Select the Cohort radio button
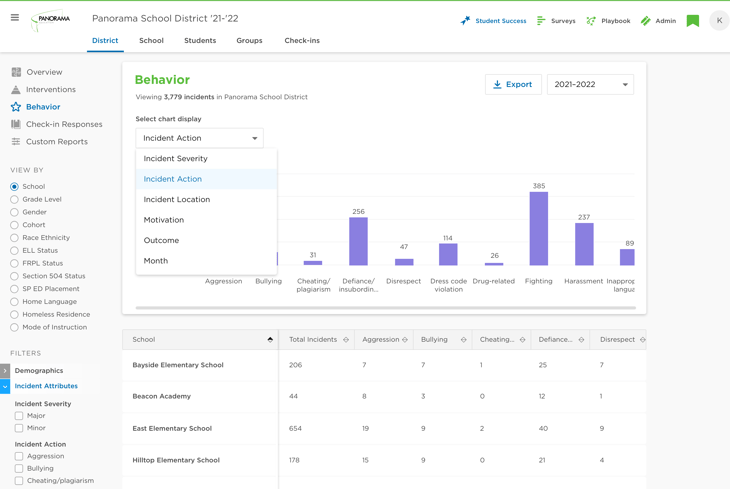 click(14, 225)
